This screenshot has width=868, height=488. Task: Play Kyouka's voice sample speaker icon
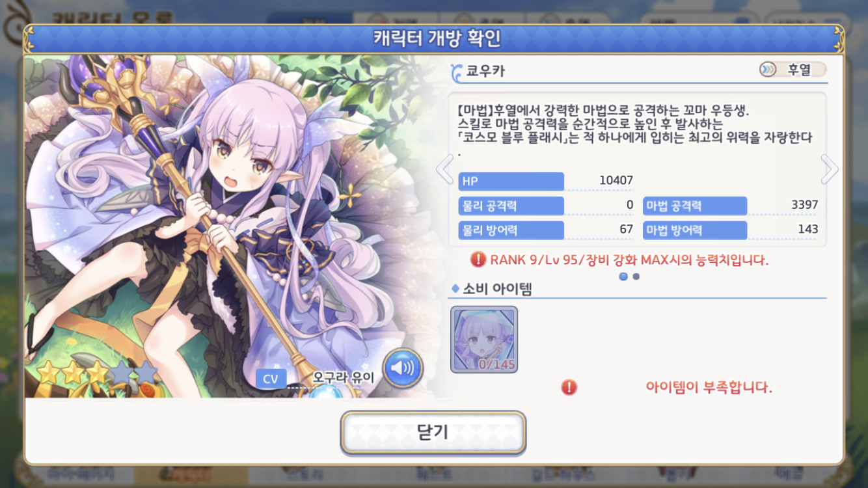(402, 368)
